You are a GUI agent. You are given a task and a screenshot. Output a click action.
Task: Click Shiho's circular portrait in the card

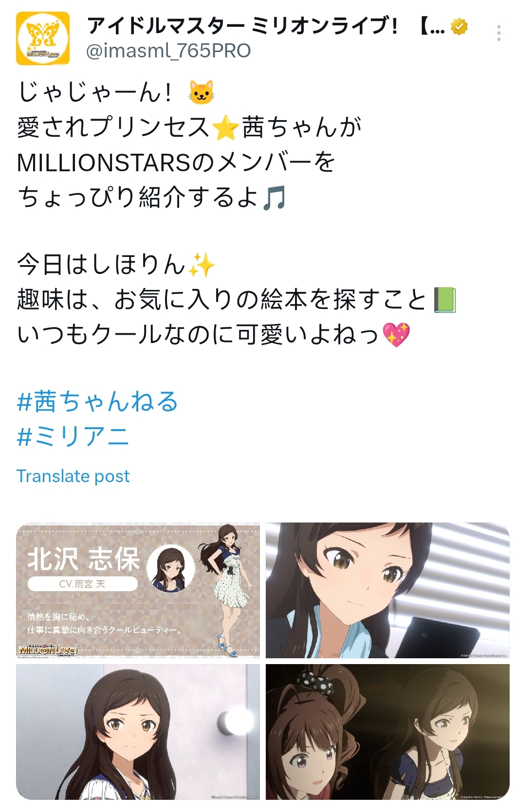tap(171, 569)
